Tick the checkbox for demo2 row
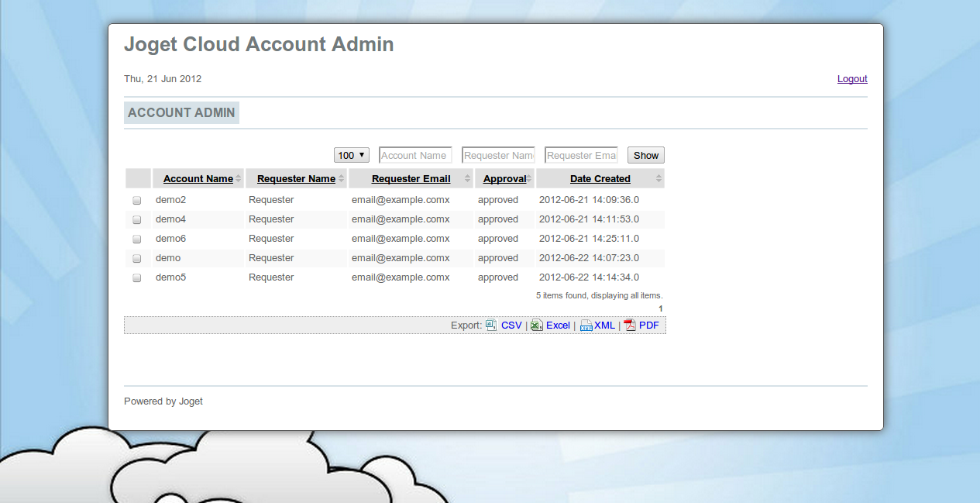980x503 pixels. point(137,200)
